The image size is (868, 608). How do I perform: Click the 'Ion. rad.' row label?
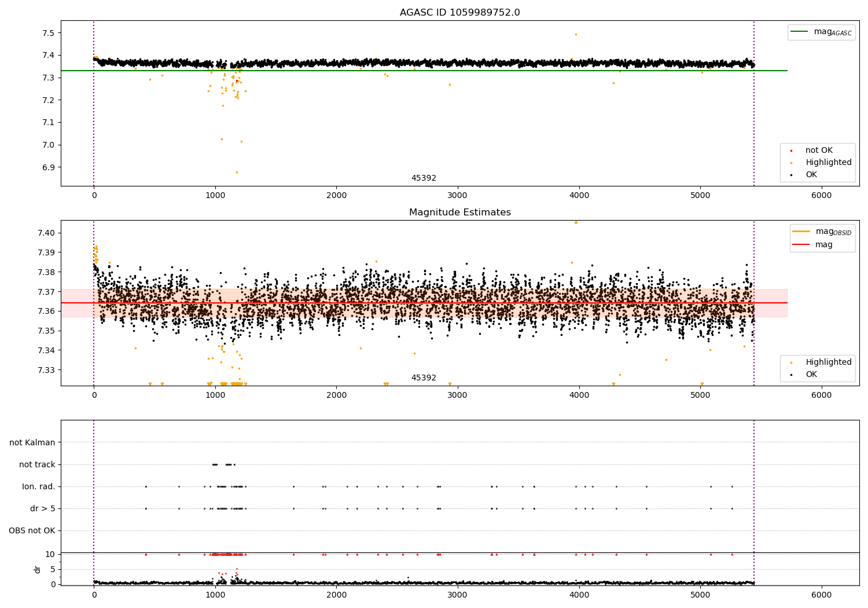click(x=39, y=486)
